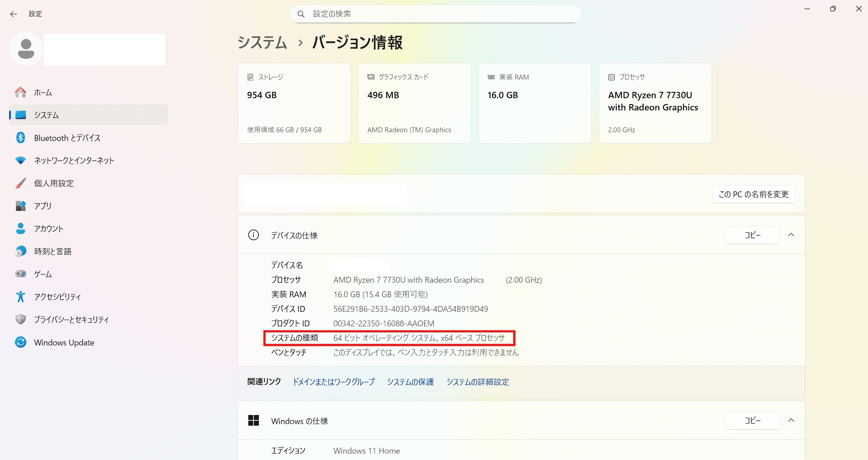The height and width of the screenshot is (460, 868).
Task: Click システム in the breadcrumb
Action: click(x=262, y=42)
